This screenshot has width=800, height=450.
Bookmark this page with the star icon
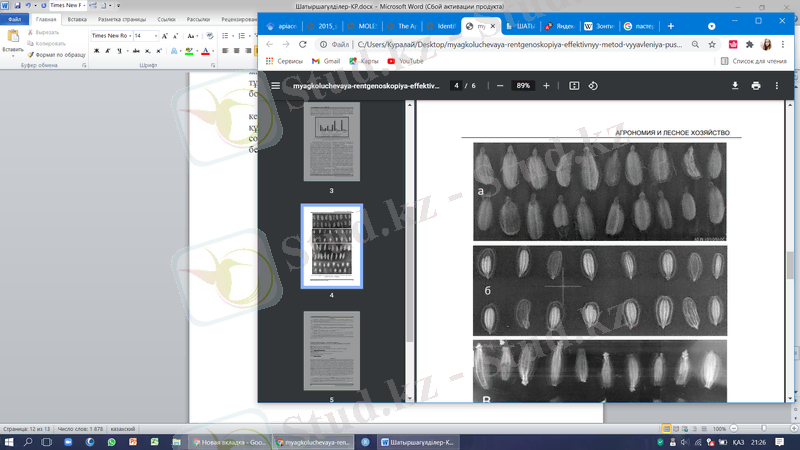tap(712, 45)
